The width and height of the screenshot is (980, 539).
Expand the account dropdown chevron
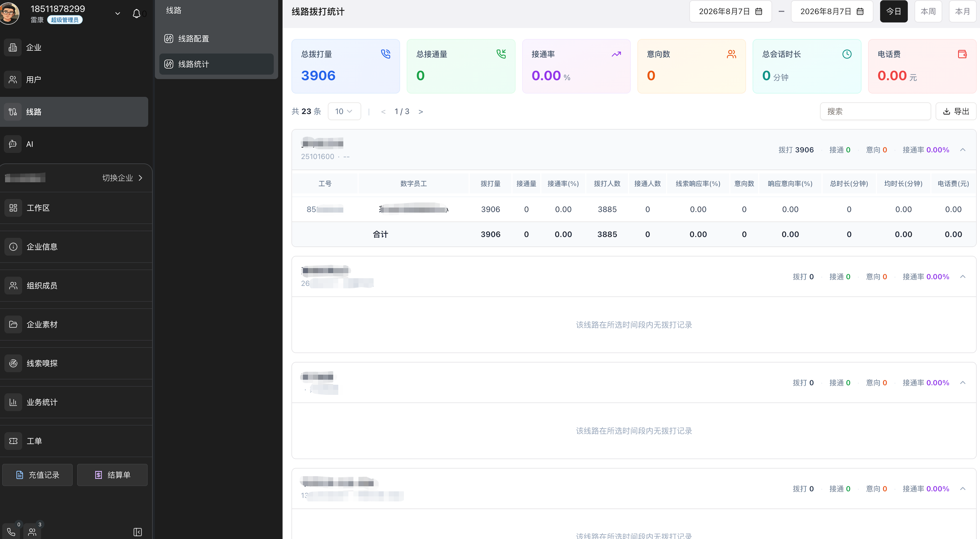(118, 14)
